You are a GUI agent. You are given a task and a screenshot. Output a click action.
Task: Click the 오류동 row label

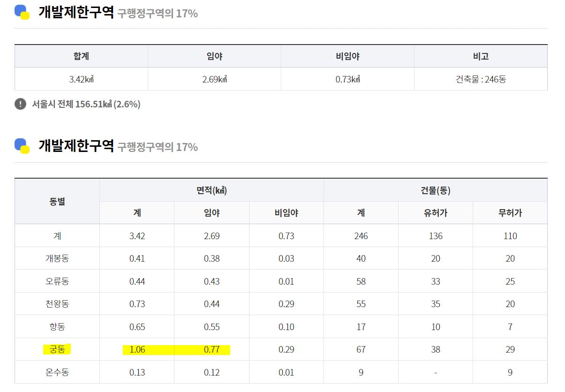(x=57, y=281)
